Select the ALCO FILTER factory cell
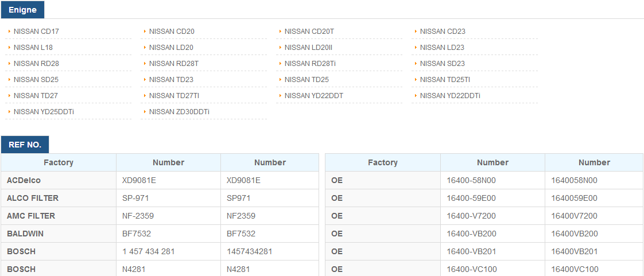644x276 pixels. click(59, 198)
